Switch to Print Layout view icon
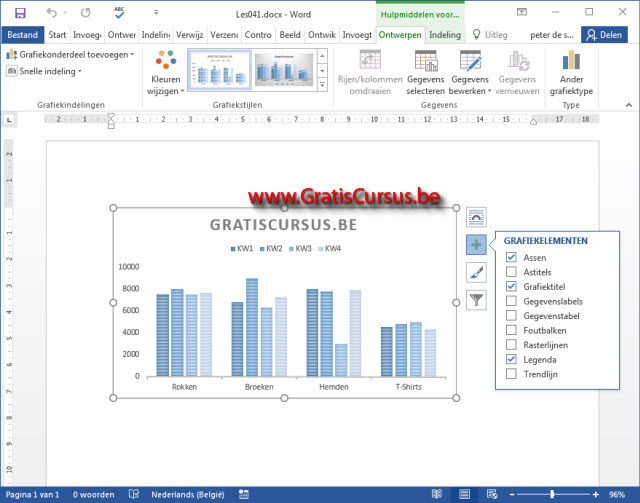The width and height of the screenshot is (640, 503). point(464,494)
